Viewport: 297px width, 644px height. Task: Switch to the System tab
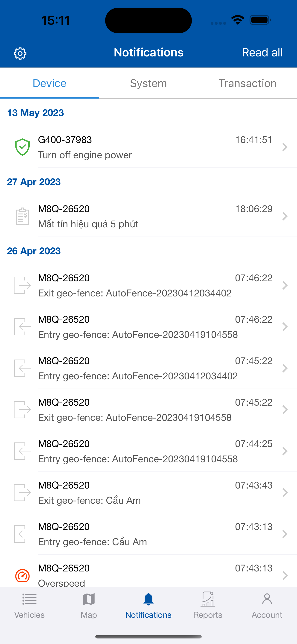(x=148, y=83)
